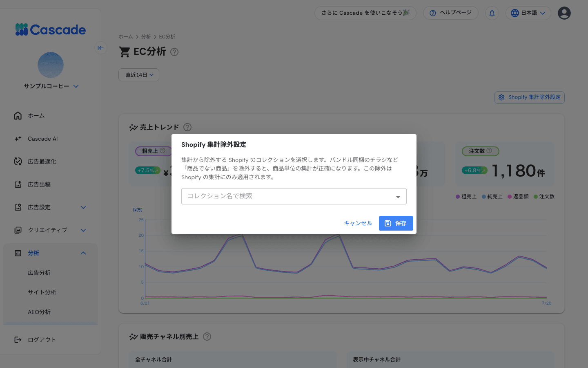Click help icon beside 売上トレンド
Image resolution: width=588 pixels, height=368 pixels.
point(187,127)
